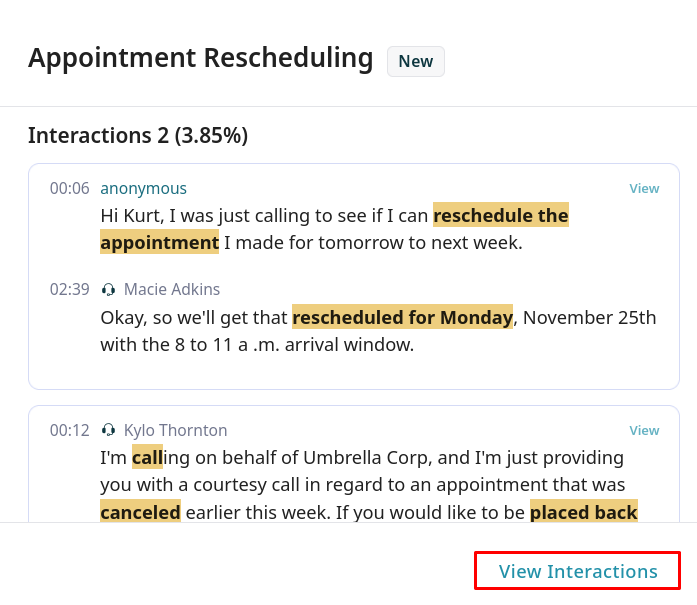
Task: Click the Appointment Rescheduling title
Action: pyautogui.click(x=200, y=58)
